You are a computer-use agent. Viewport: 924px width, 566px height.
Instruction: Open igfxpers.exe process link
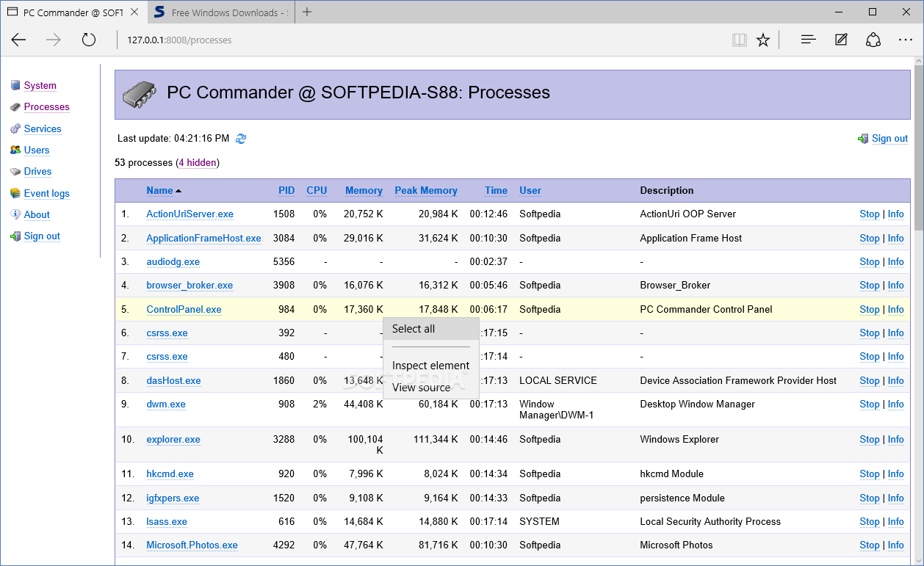[173, 498]
